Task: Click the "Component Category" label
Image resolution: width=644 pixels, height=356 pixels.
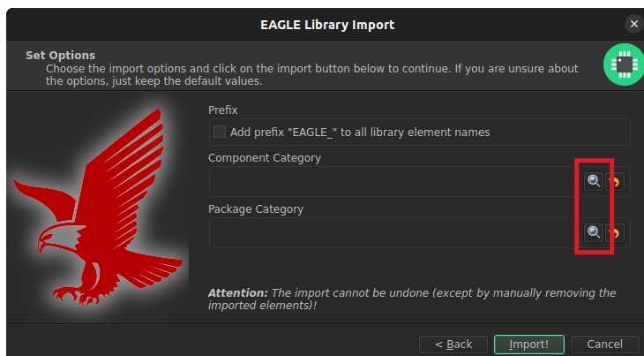Action: (x=265, y=158)
